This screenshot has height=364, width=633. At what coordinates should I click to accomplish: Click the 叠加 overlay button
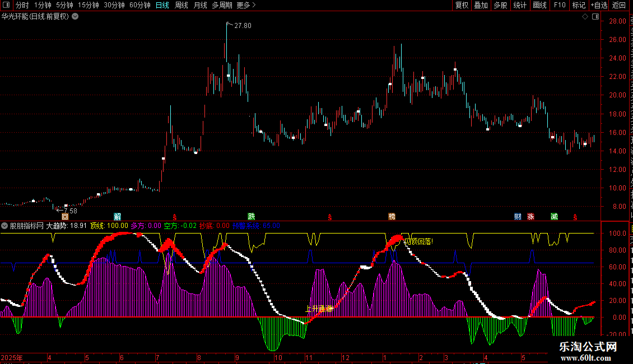pyautogui.click(x=481, y=5)
